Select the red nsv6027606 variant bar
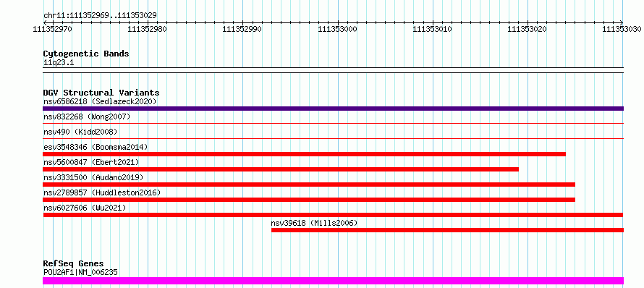The height and width of the screenshot is (288, 644). [333, 215]
